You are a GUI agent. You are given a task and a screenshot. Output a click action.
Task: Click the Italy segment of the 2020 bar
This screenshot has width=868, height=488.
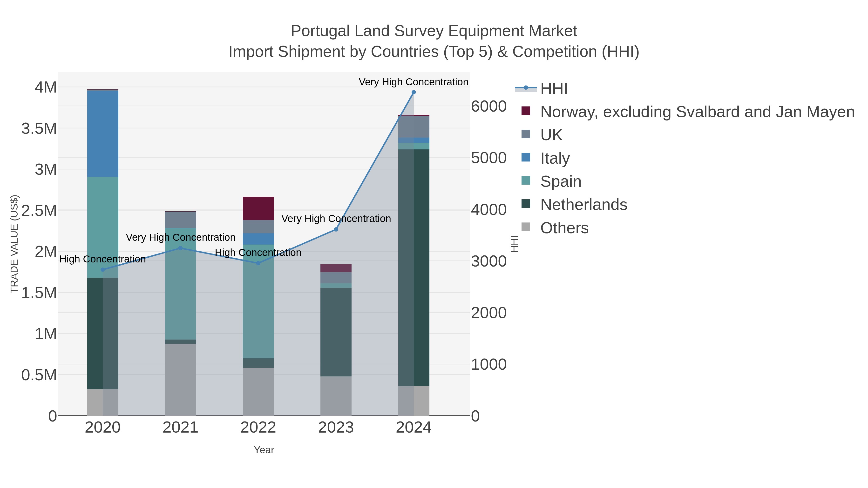point(103,134)
